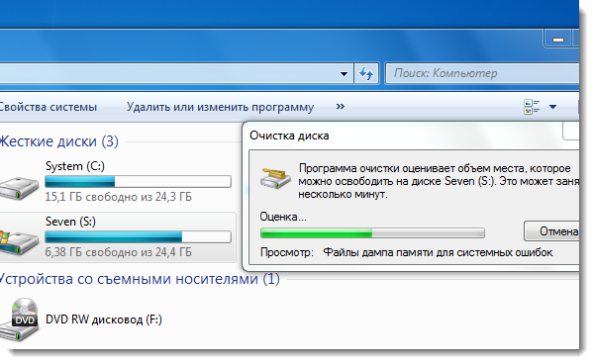Click the Просмотр: label in dialog
Screen dimensions: 594x364
point(287,252)
